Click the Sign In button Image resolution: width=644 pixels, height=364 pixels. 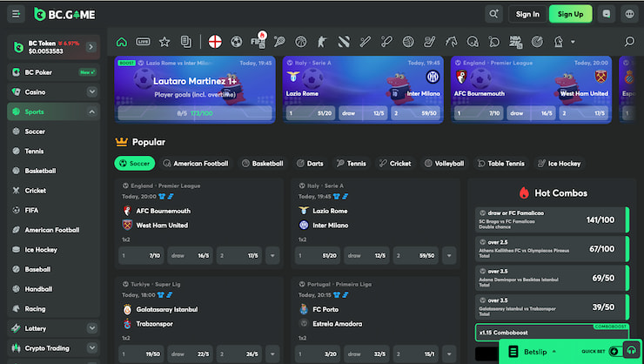coord(527,14)
